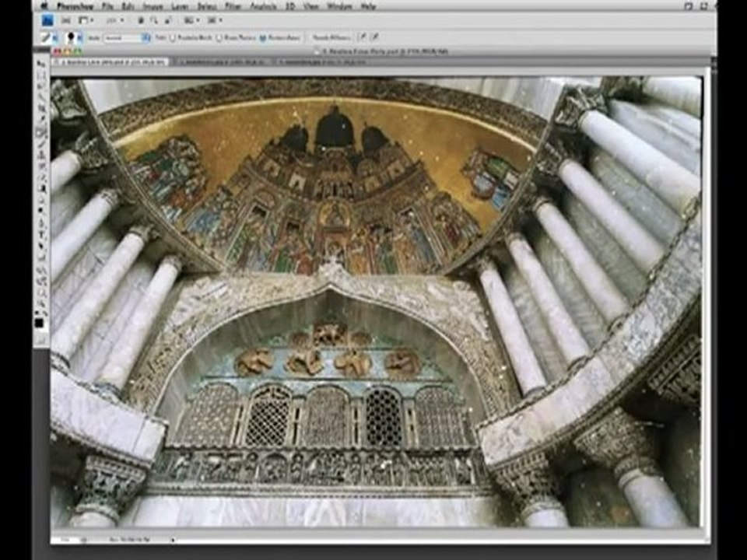Open the status bar info arrow menu
Viewport: 747px width, 560px height.
point(173,540)
